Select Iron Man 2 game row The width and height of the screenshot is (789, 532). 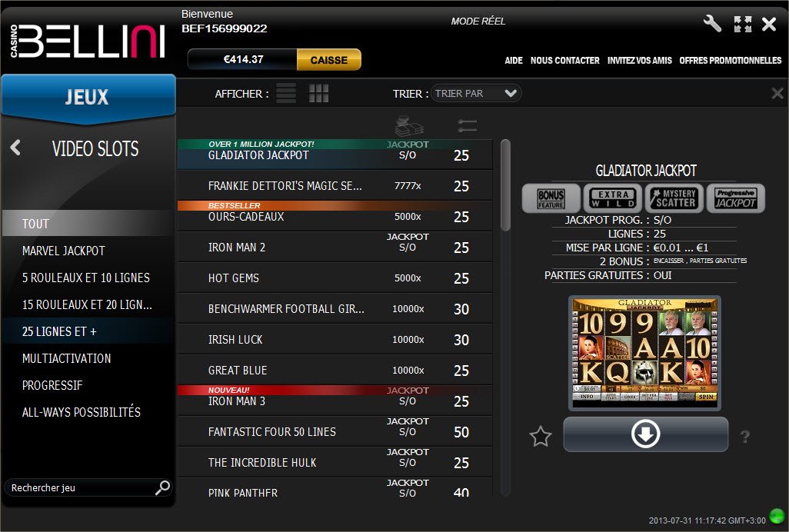335,247
